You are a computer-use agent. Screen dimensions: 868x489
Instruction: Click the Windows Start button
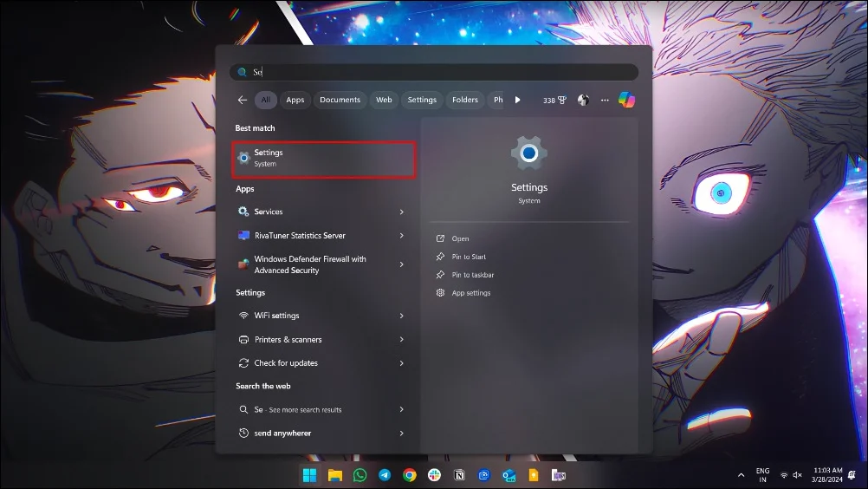pos(310,475)
